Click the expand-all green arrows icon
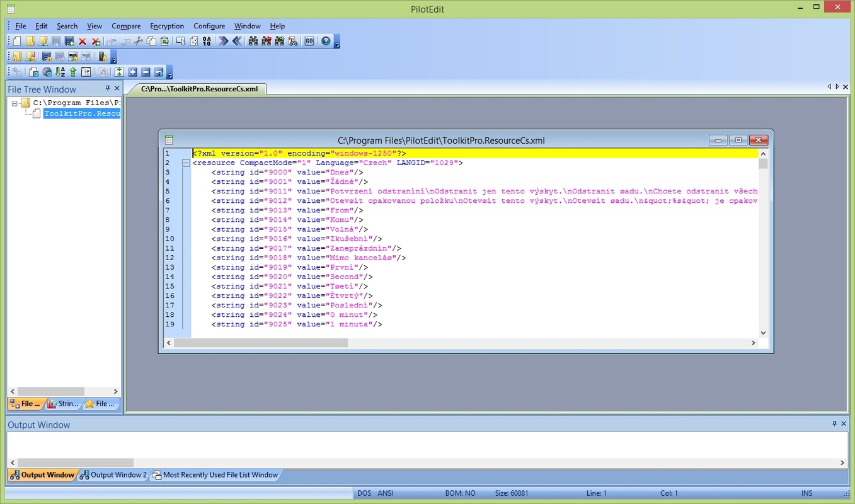The image size is (855, 504). [x=119, y=72]
